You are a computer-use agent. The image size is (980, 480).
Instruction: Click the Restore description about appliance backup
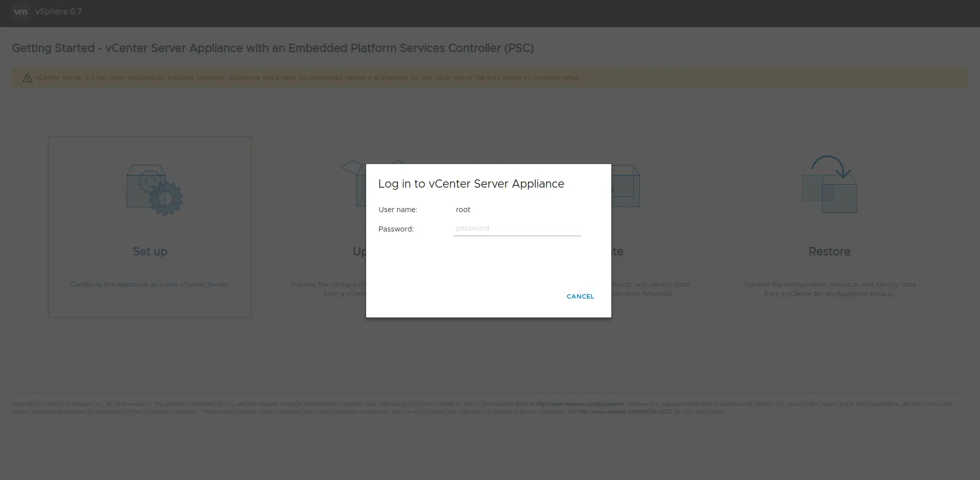click(829, 289)
